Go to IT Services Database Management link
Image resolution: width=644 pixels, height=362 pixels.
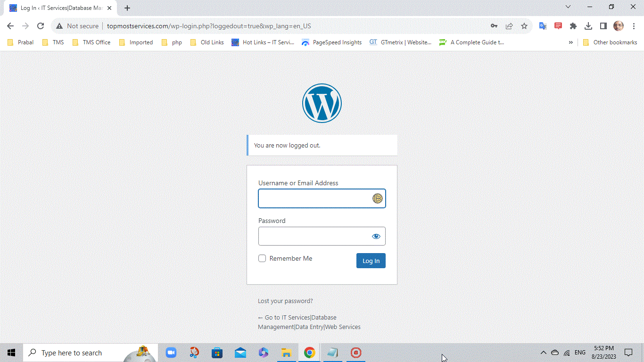point(309,322)
